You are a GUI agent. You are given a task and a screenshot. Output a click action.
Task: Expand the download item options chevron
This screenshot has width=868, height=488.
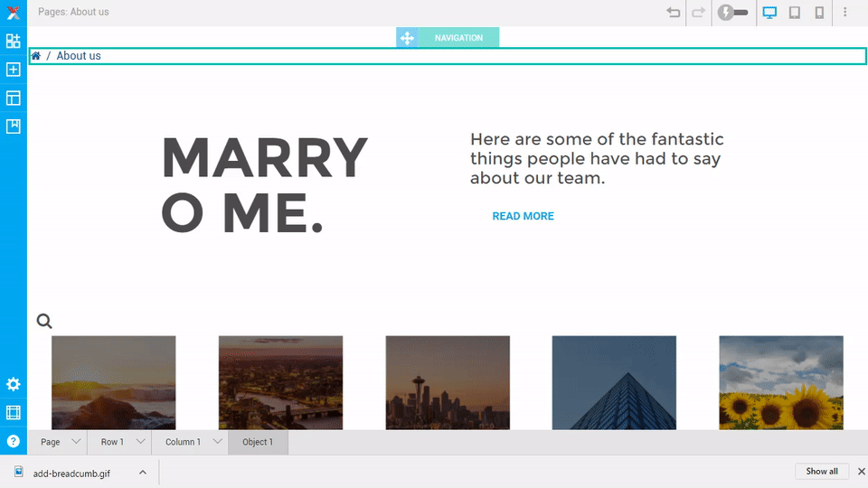[x=143, y=473]
